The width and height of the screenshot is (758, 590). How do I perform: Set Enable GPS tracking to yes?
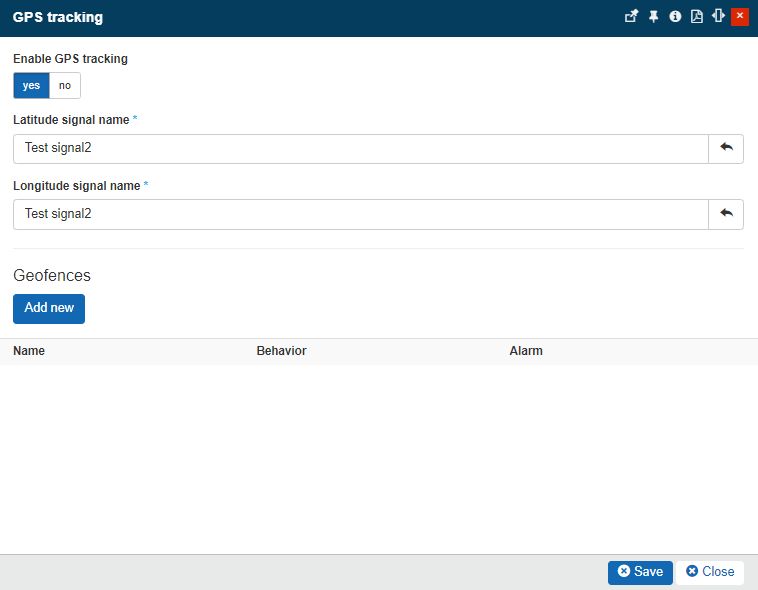31,86
